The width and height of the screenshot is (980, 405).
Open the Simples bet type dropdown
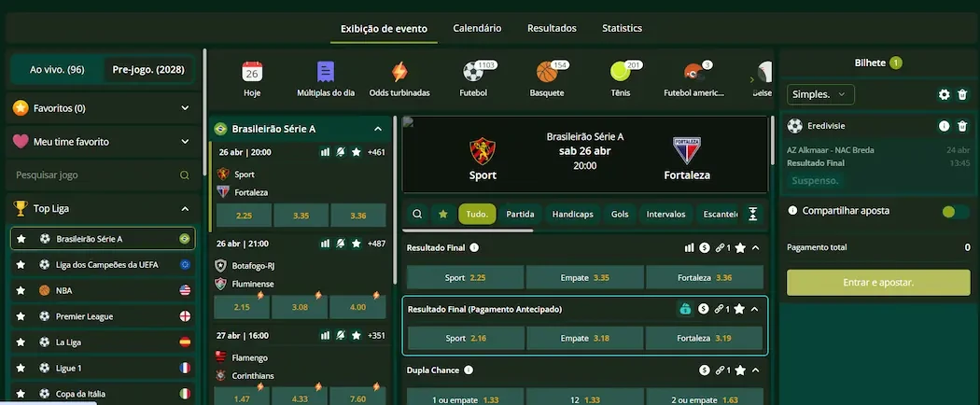click(x=820, y=94)
